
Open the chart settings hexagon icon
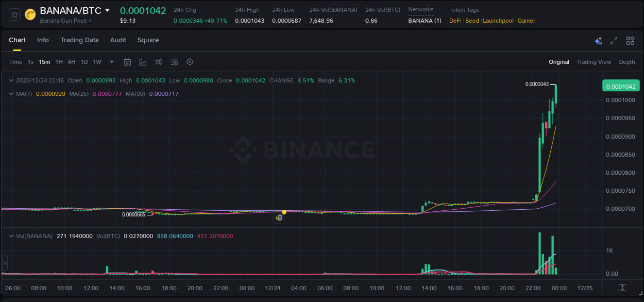(x=190, y=62)
